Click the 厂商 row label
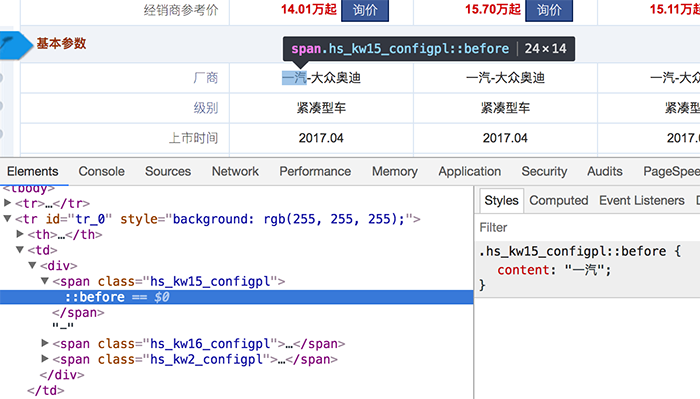Screen dimensions: 700x399 (206, 78)
